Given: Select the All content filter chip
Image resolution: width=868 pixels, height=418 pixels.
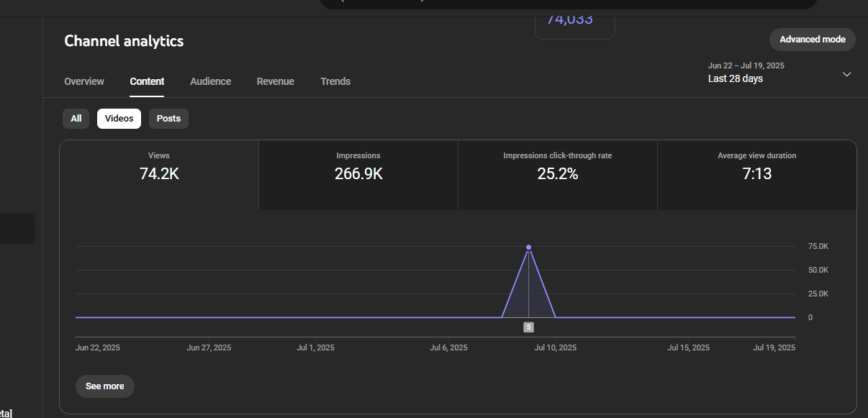Looking at the screenshot, I should click(x=76, y=119).
